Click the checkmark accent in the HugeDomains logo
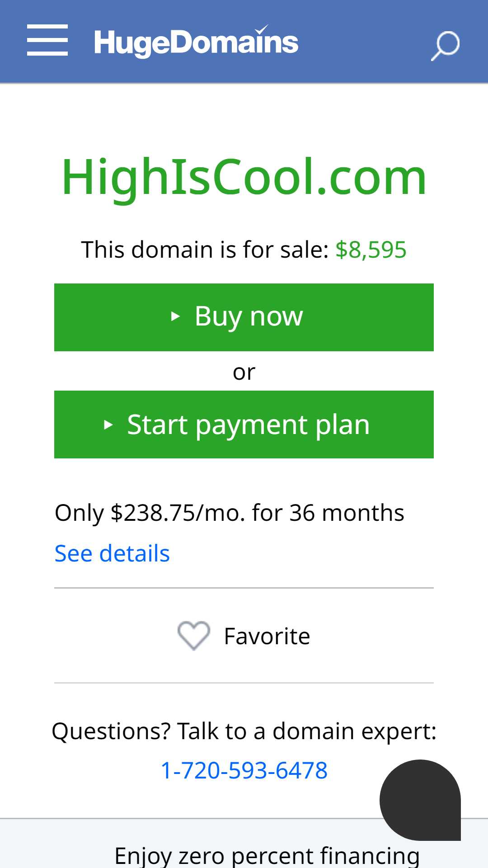Image resolution: width=488 pixels, height=868 pixels. click(262, 29)
